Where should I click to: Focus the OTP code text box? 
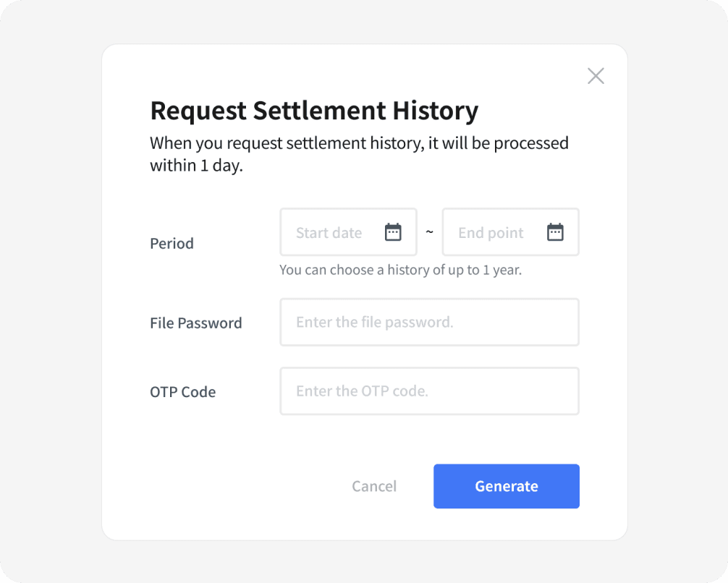tap(429, 391)
